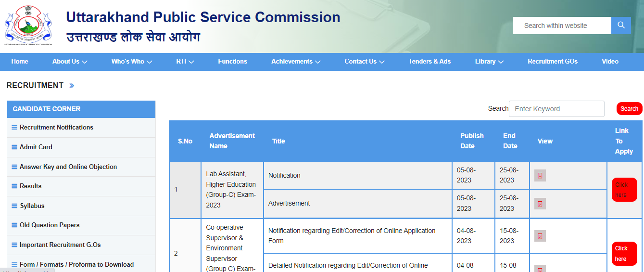Open Important Recruitment G.Os link

(x=60, y=245)
